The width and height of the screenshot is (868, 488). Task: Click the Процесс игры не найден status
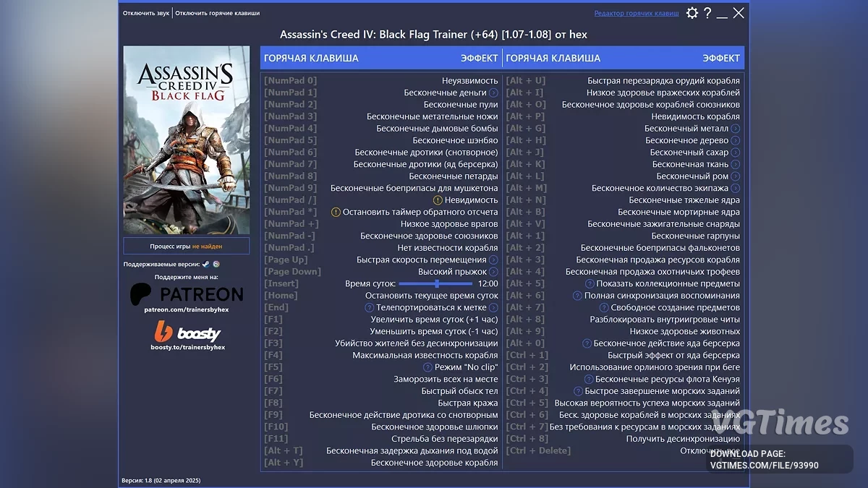pos(187,247)
